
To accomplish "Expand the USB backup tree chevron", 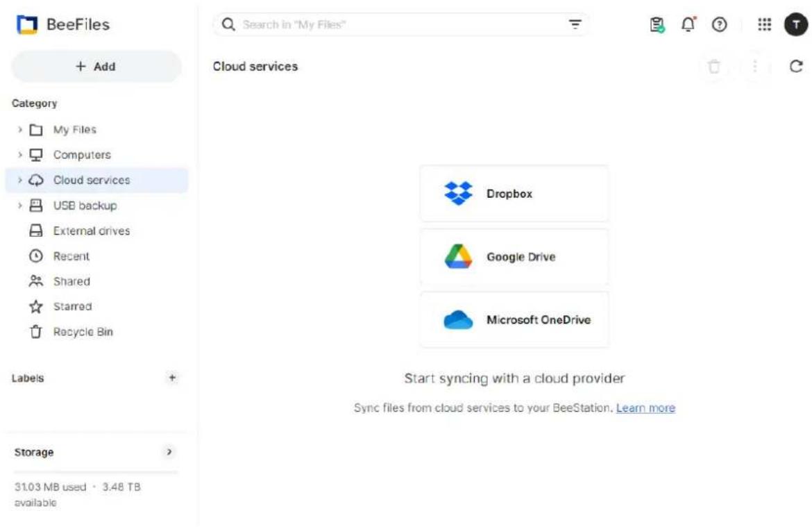I will [19, 206].
